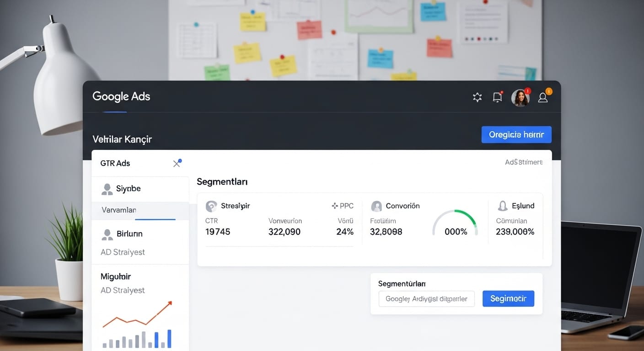
Task: Click the Eşlund bell icon
Action: [503, 206]
